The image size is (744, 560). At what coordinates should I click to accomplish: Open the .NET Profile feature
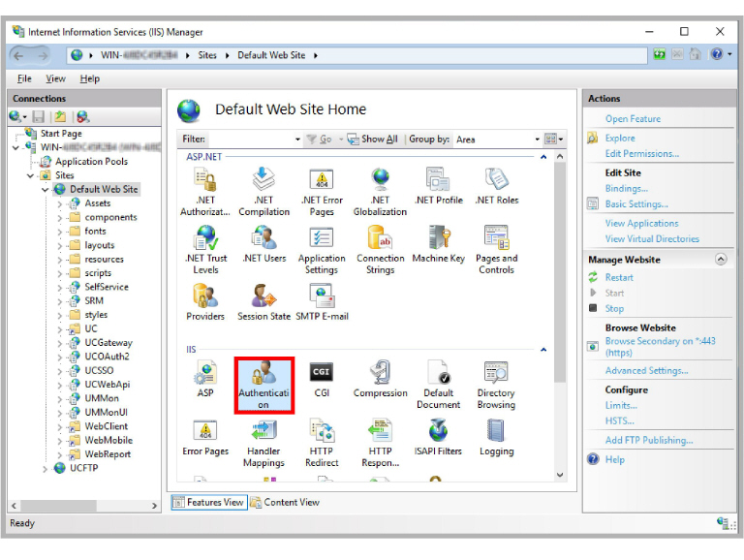click(x=439, y=186)
